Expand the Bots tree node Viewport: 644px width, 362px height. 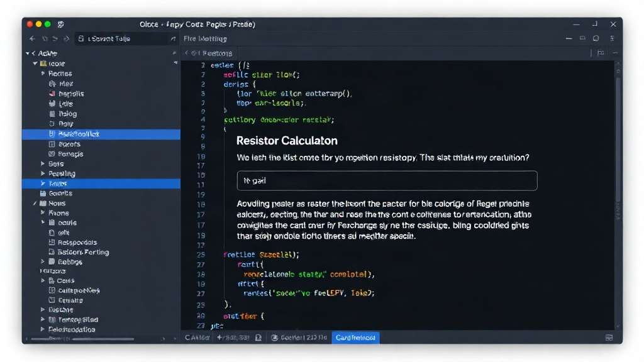point(43,163)
